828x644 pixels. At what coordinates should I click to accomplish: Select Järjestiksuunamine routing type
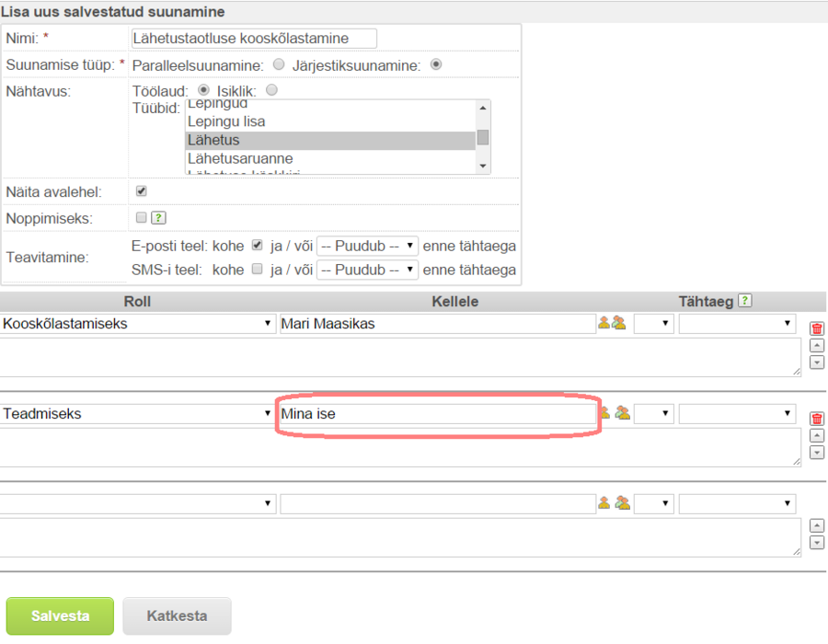pos(436,64)
